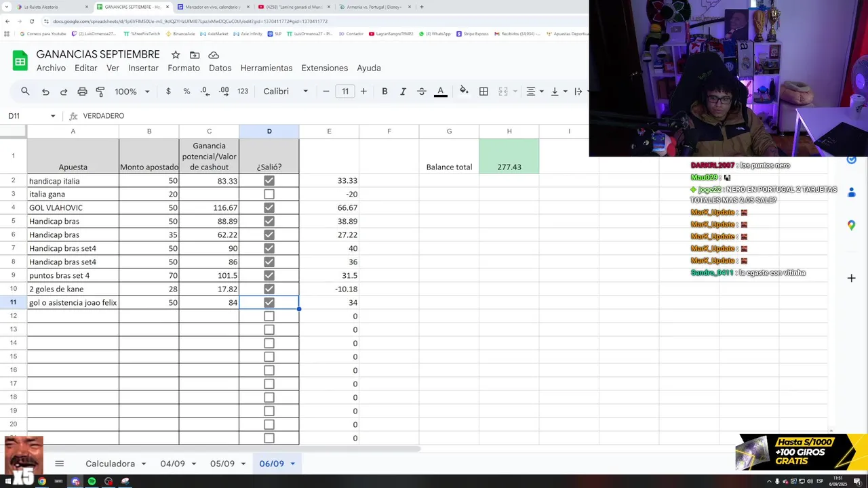Open Contacts in the side panel
The width and height of the screenshot is (868, 488).
pos(851,192)
